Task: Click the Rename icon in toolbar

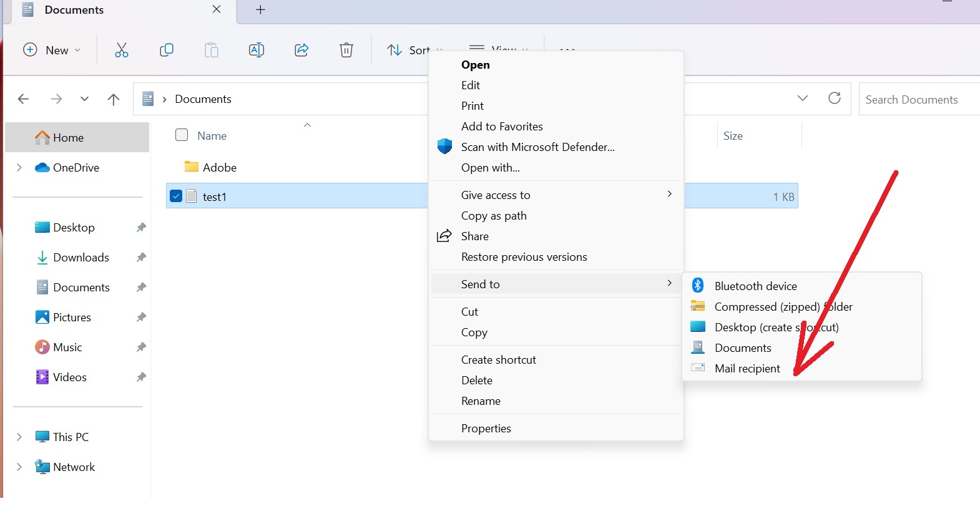Action: click(x=257, y=50)
